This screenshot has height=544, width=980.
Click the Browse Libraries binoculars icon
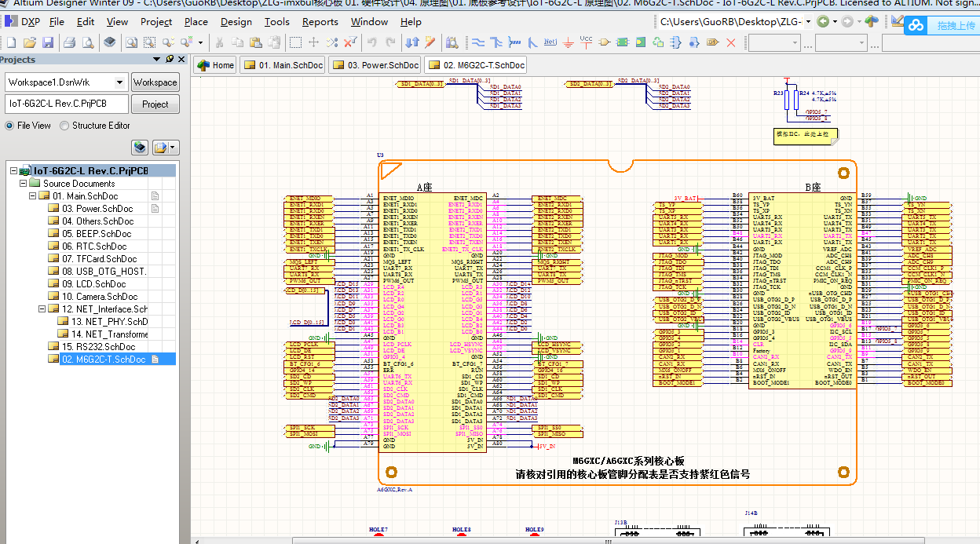point(452,42)
